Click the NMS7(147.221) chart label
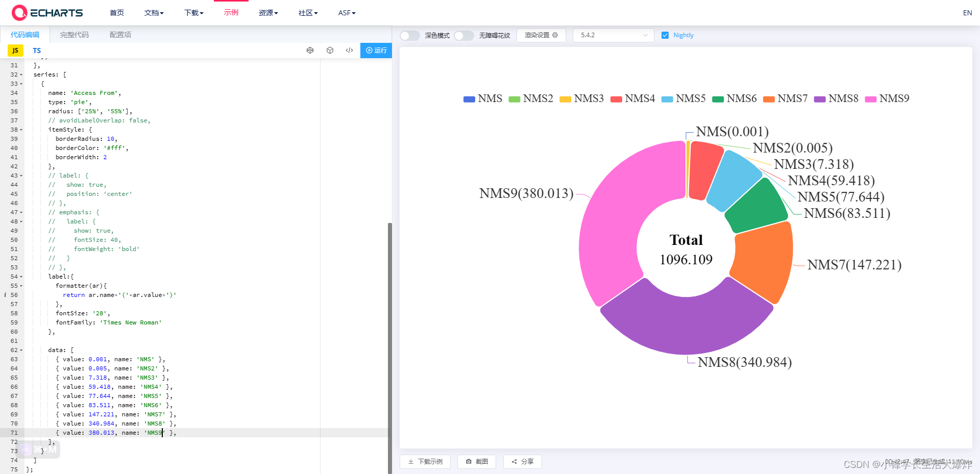980x474 pixels. 854,265
